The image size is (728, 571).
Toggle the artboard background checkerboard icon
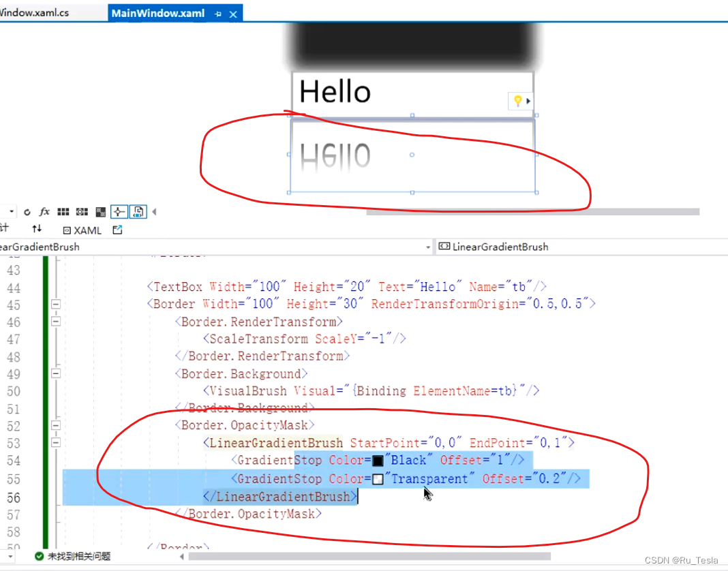[x=101, y=211]
